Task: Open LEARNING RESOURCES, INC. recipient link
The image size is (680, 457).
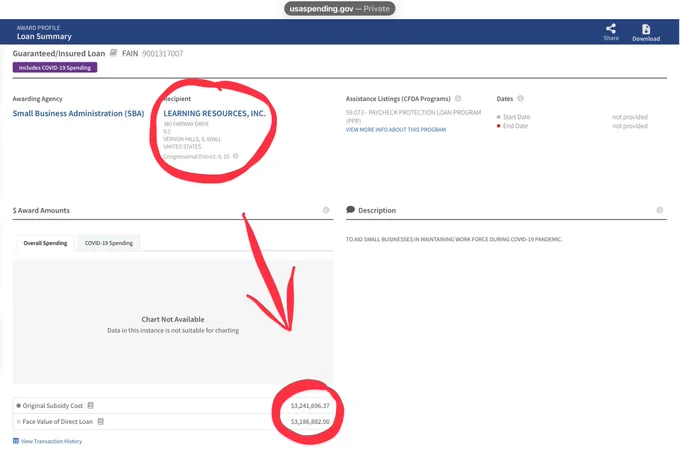Action: pyautogui.click(x=214, y=113)
